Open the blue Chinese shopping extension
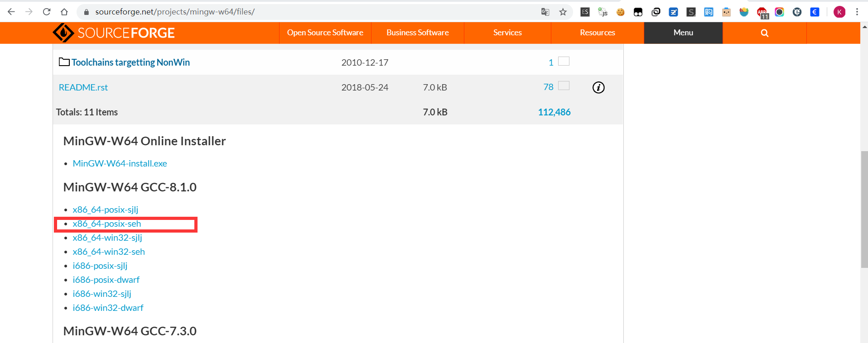 (x=709, y=12)
